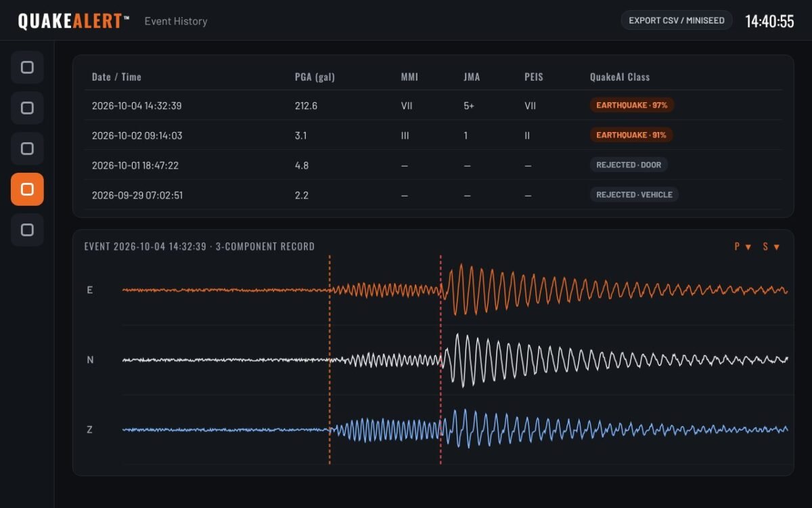Image resolution: width=812 pixels, height=508 pixels.
Task: Click the orange dashed P-wave arrival marker
Action: pos(330,360)
